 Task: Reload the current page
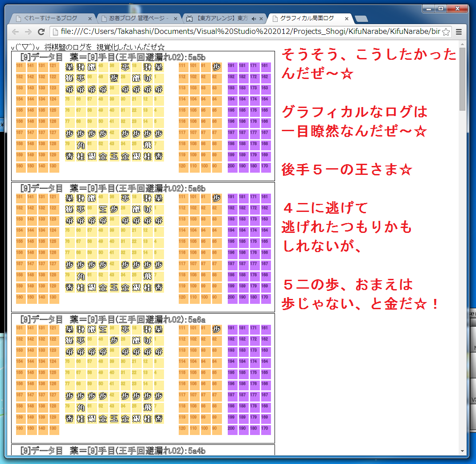coord(41,32)
